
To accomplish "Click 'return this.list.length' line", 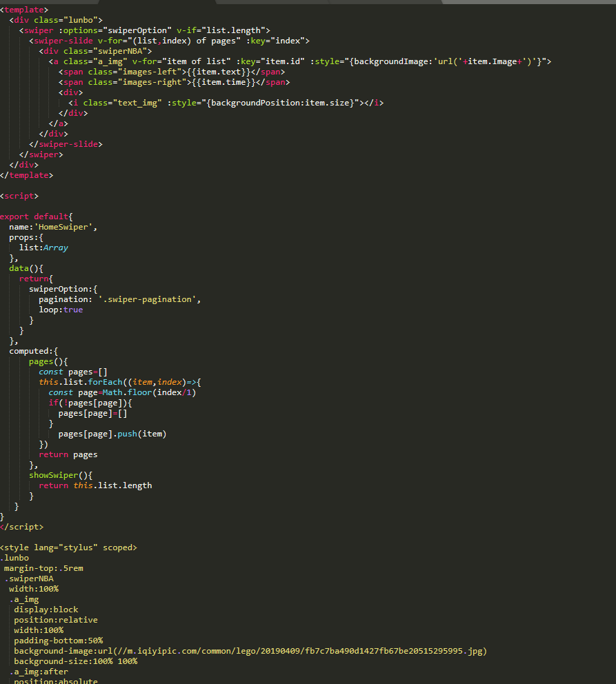I will pyautogui.click(x=96, y=485).
